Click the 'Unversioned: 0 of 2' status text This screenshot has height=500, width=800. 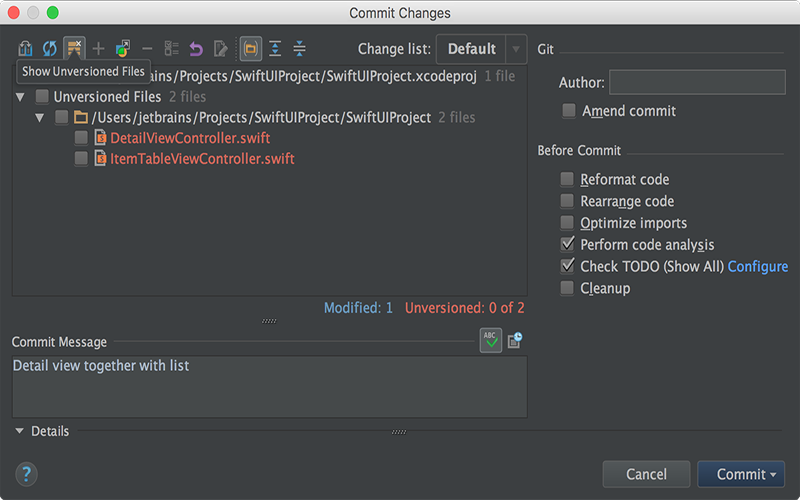click(464, 308)
